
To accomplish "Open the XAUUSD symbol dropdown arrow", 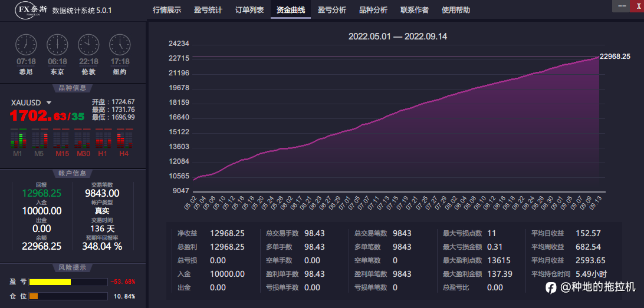I will click(x=49, y=103).
